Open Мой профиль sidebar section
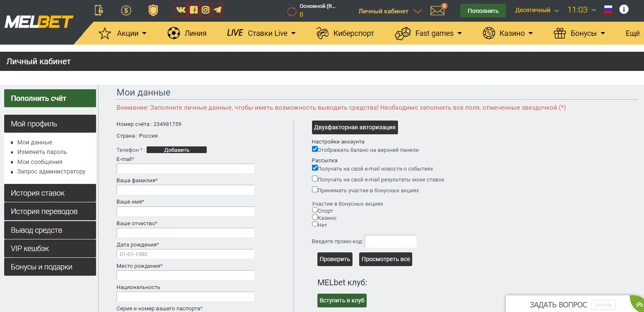Image resolution: width=644 pixels, height=312 pixels. pos(50,124)
